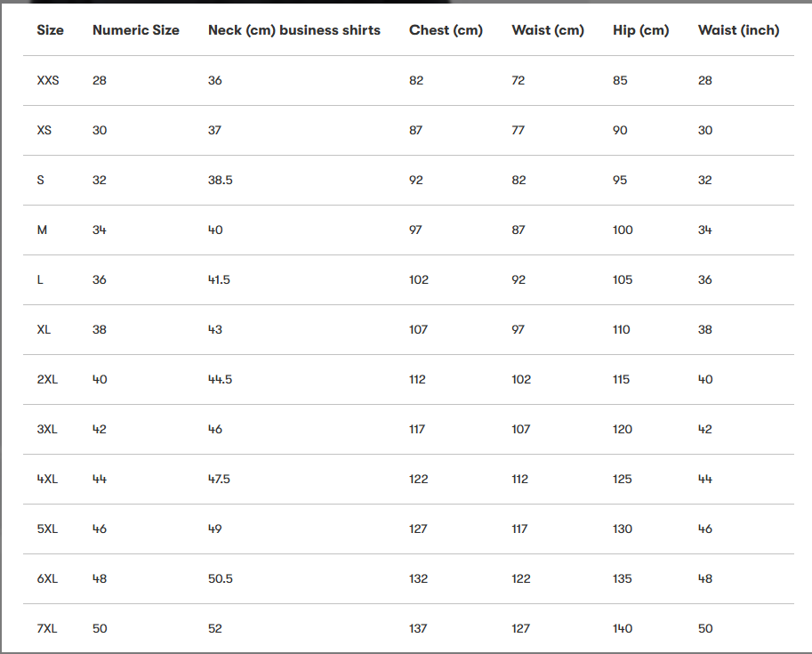Click the Size column header
The height and width of the screenshot is (654, 812).
click(x=50, y=30)
